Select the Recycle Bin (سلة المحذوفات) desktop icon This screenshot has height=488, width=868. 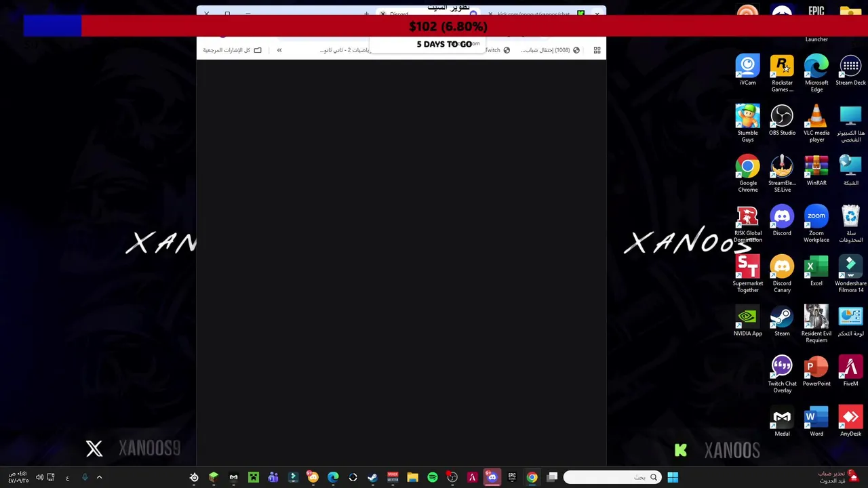850,224
